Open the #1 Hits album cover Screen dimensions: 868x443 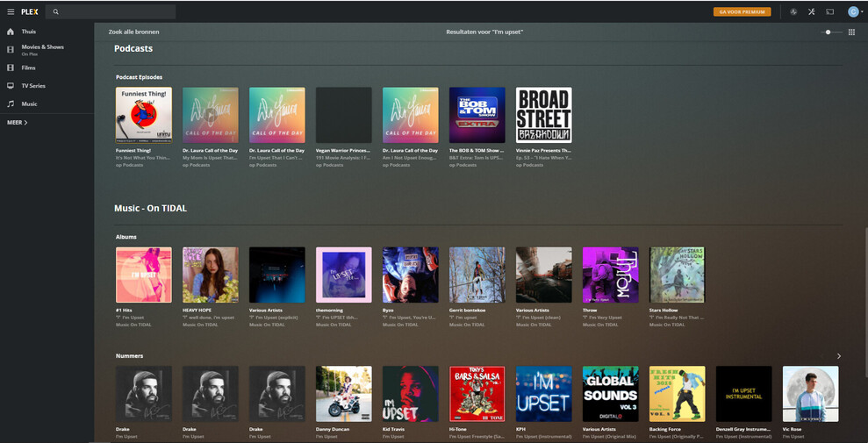(x=144, y=275)
